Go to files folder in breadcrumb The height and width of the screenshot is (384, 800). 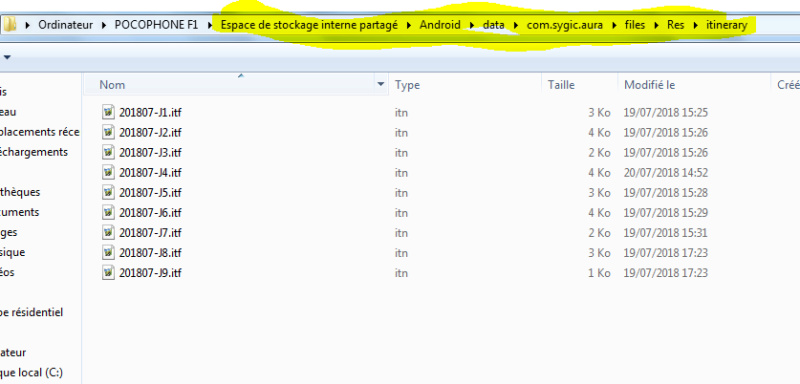(x=635, y=25)
